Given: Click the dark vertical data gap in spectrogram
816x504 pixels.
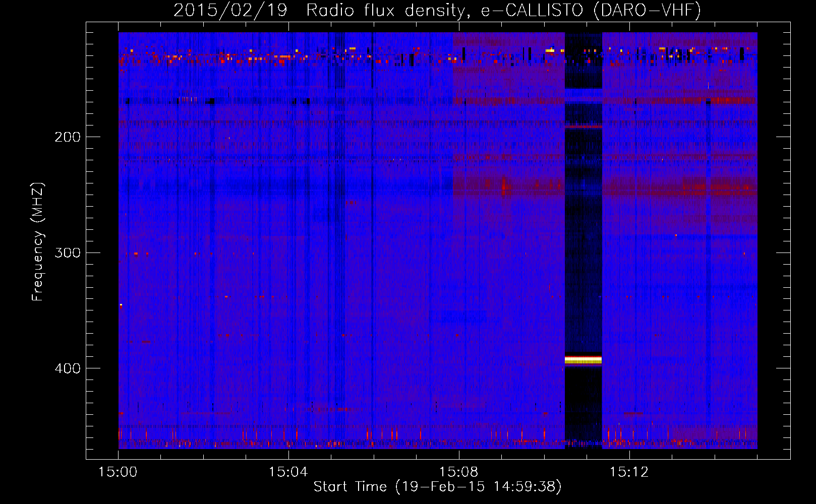Looking at the screenshot, I should tap(583, 240).
